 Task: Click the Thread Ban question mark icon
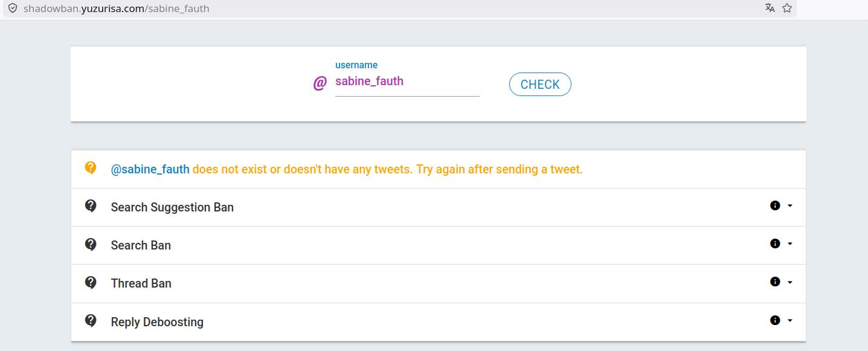[x=91, y=282]
